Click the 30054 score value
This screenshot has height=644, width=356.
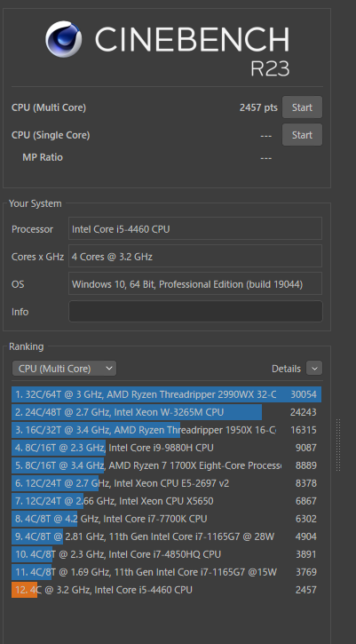(304, 394)
